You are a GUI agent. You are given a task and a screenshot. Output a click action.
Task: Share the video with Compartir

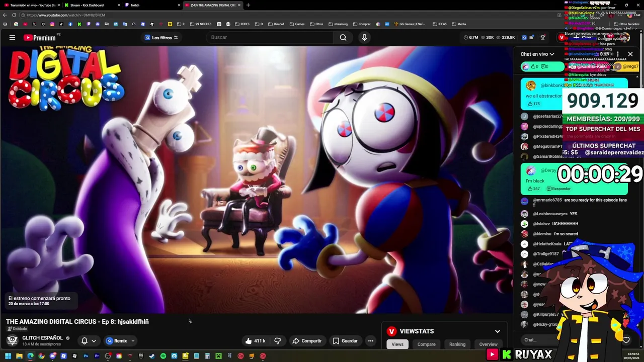(x=307, y=341)
